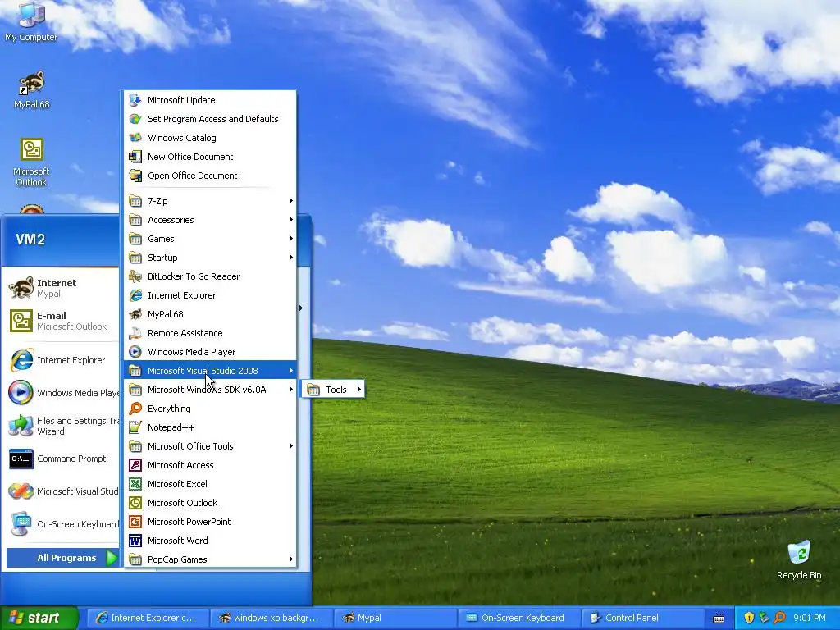The height and width of the screenshot is (630, 840).
Task: Click the Everything magnifier tray icon
Action: pyautogui.click(x=779, y=618)
